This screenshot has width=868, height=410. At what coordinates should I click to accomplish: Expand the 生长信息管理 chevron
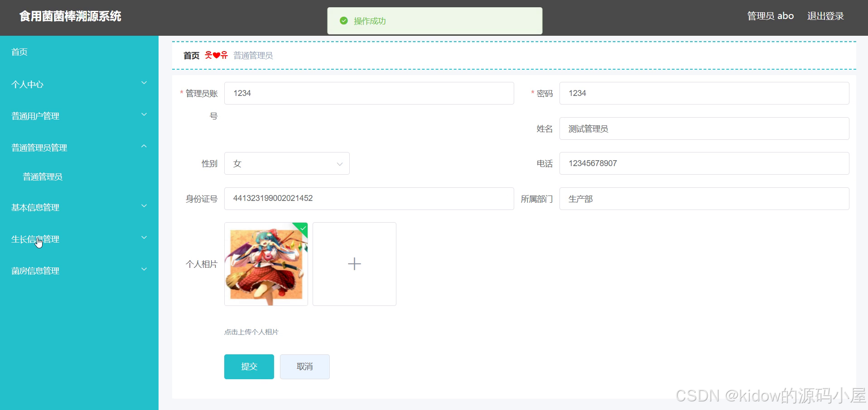click(144, 238)
